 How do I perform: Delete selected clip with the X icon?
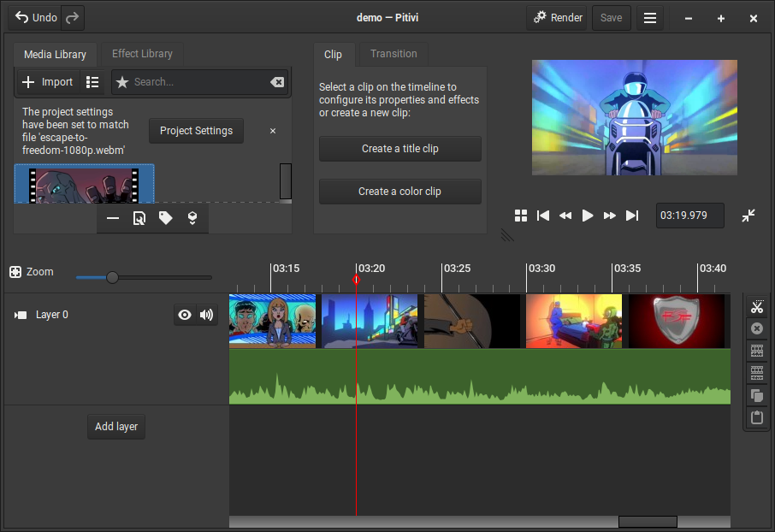click(x=757, y=328)
